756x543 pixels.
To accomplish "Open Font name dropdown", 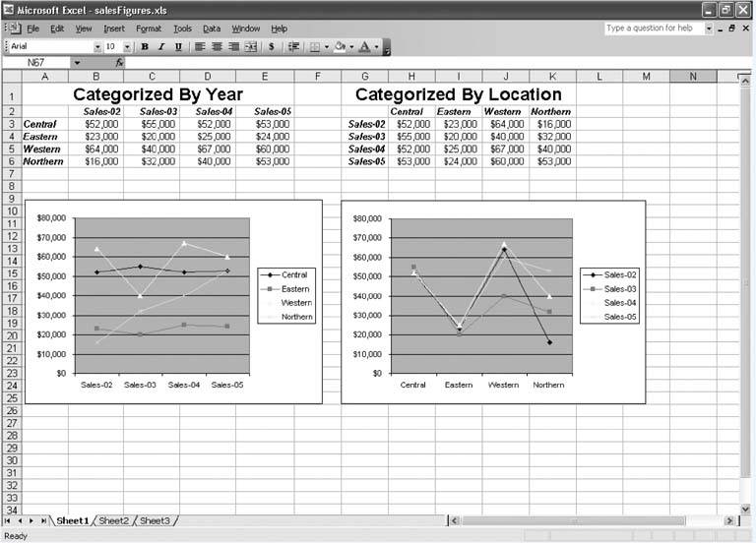I will tap(97, 47).
